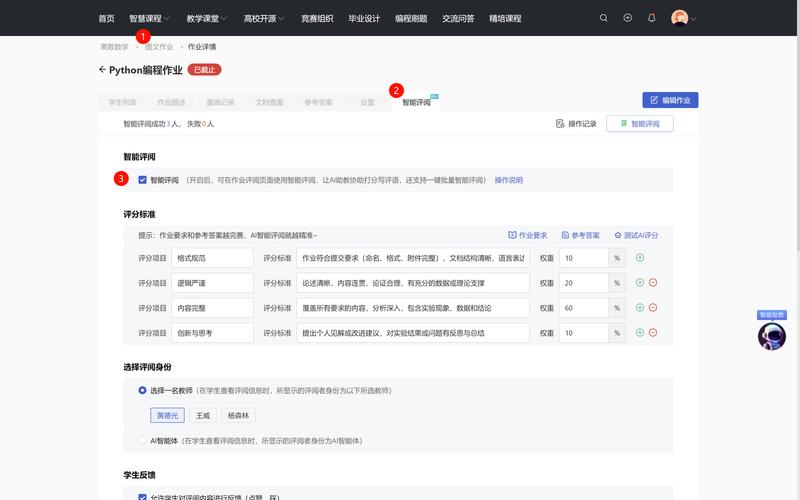The width and height of the screenshot is (800, 500).
Task: Click the search icon in top navigation
Action: (603, 18)
